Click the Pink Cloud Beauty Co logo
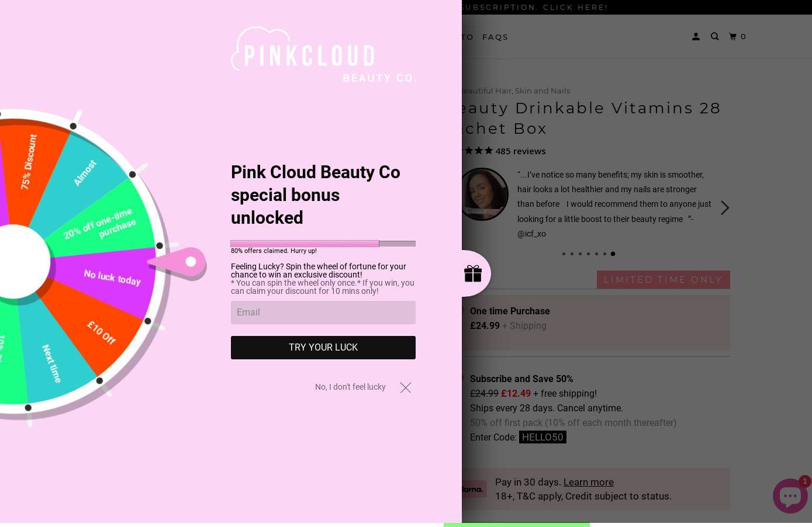Viewport: 812px width, 527px height. (x=323, y=54)
